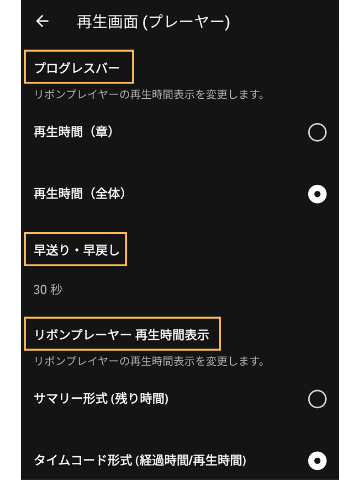Tap the プログレスバー section heading
Image resolution: width=360 pixels, height=480 pixels.
click(77, 68)
